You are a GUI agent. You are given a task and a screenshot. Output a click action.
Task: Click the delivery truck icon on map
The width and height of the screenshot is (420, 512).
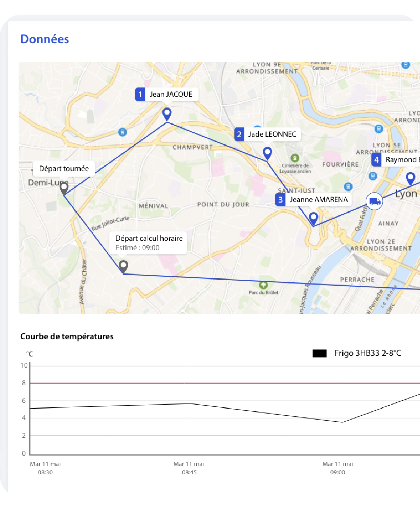coord(374,201)
